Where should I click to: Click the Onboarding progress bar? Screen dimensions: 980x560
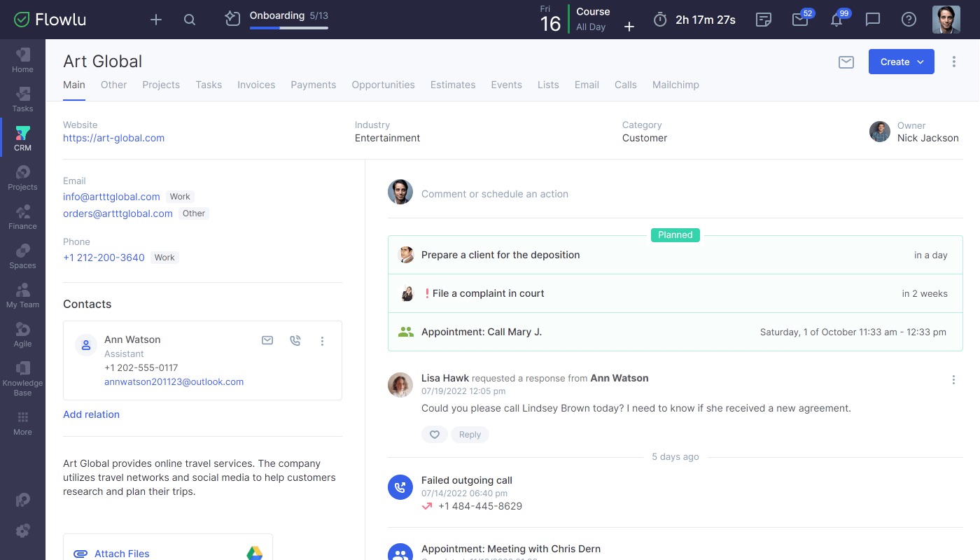288,29
